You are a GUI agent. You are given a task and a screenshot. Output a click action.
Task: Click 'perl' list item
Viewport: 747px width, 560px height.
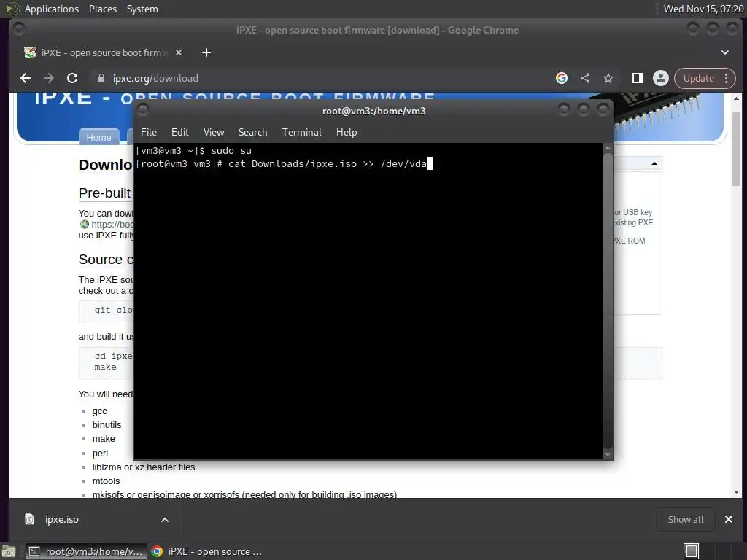coord(100,454)
